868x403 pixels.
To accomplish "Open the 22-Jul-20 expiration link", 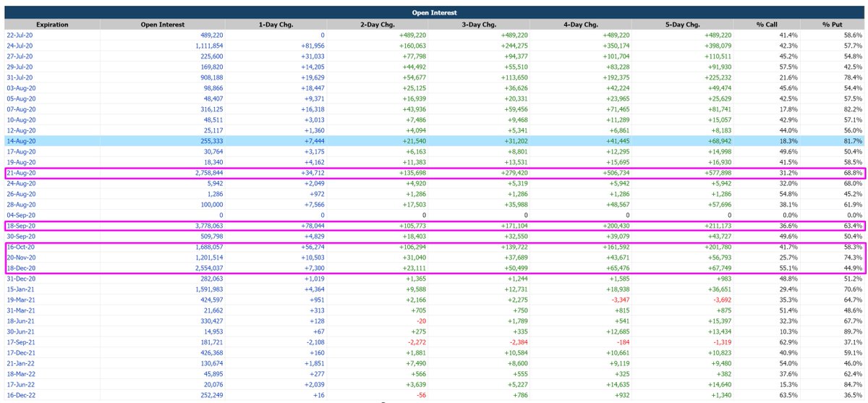I will click(20, 35).
